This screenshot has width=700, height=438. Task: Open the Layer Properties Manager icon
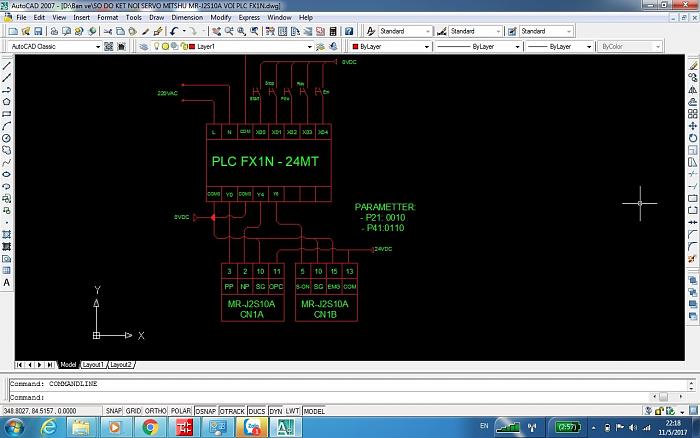click(144, 46)
